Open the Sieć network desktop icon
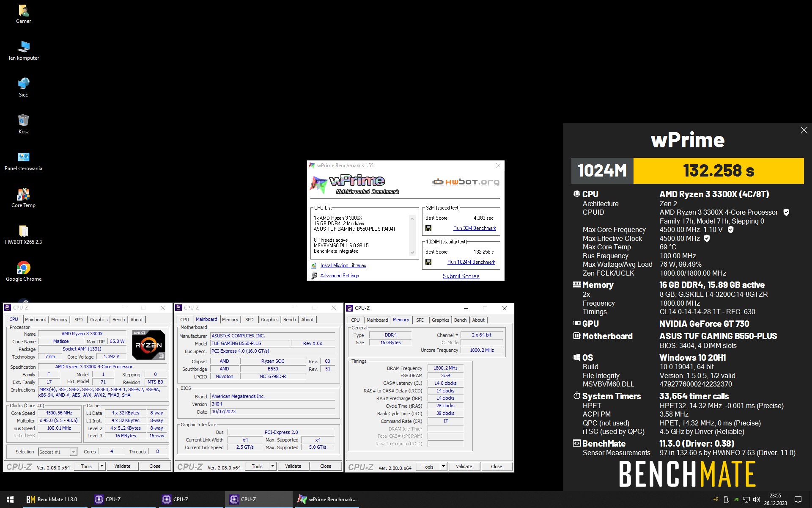Viewport: 812px width, 508px height. click(x=23, y=88)
